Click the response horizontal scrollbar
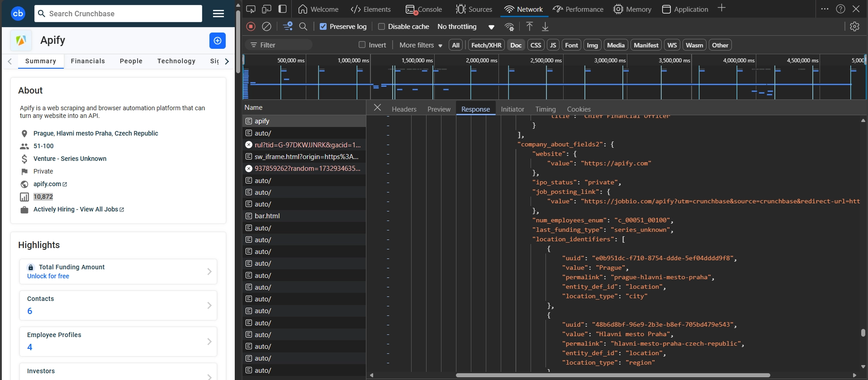Screen dimensions: 868x380 point(612,375)
